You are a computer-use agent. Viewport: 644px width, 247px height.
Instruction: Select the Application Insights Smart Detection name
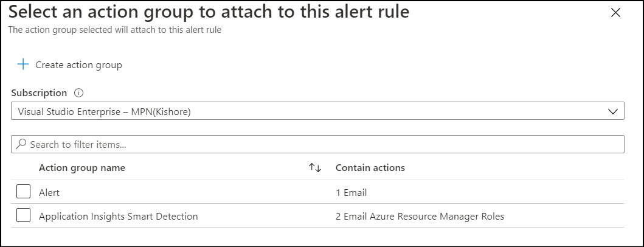[118, 216]
